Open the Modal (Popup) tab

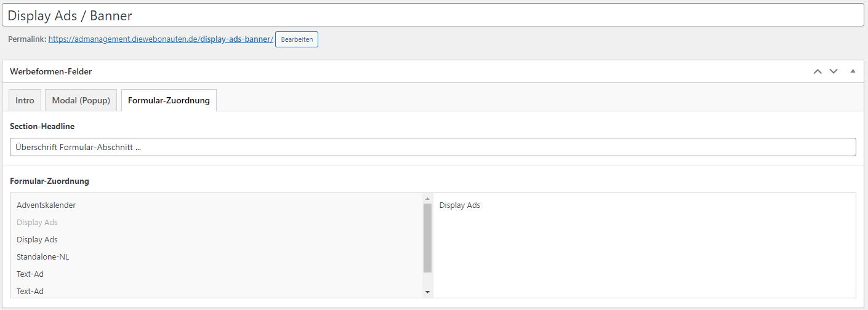pos(81,101)
